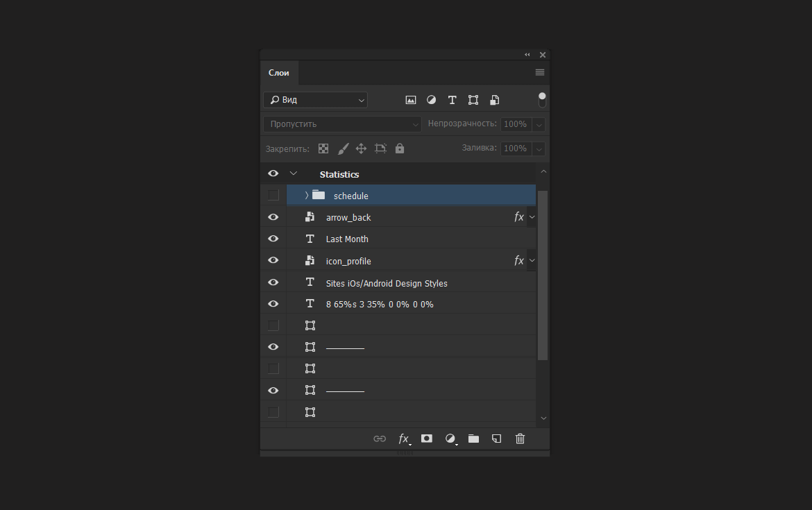Select the icon_profile layer name

[x=348, y=261]
